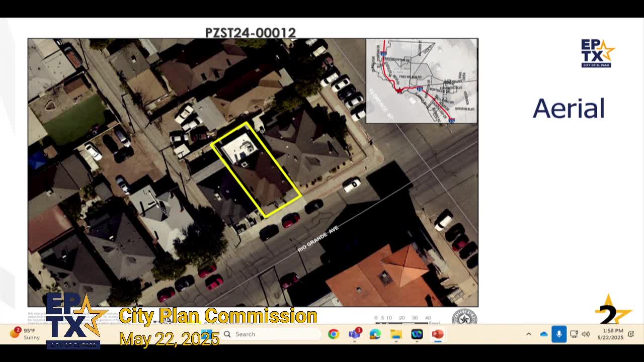Click the Aerial slide heading
This screenshot has width=644, height=362.
coord(569,109)
